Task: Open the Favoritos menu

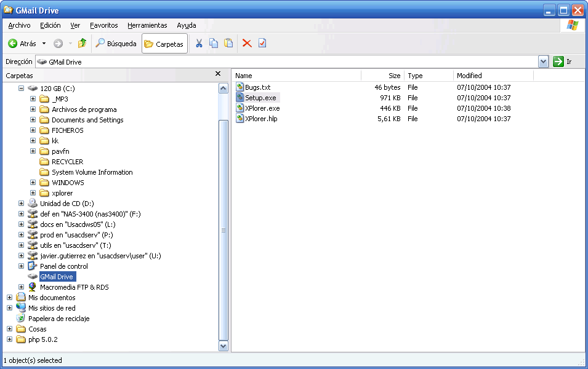Action: [104, 25]
